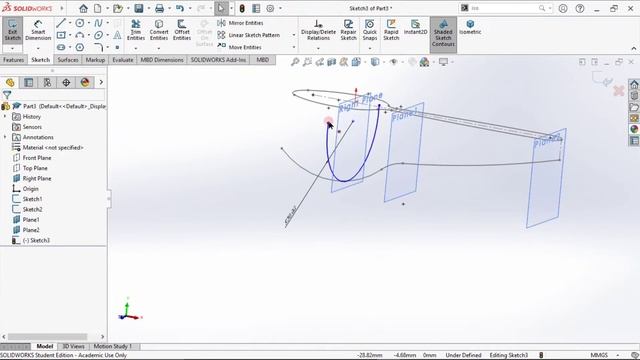Open the DimXpertManager tab
Image resolution: width=640 pixels, height=360 pixels.
pos(66,82)
